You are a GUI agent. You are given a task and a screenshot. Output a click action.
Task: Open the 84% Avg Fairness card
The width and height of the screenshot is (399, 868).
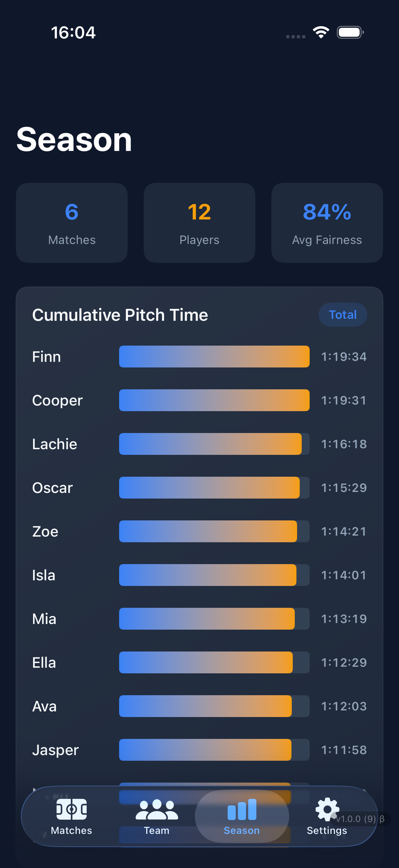tap(327, 223)
